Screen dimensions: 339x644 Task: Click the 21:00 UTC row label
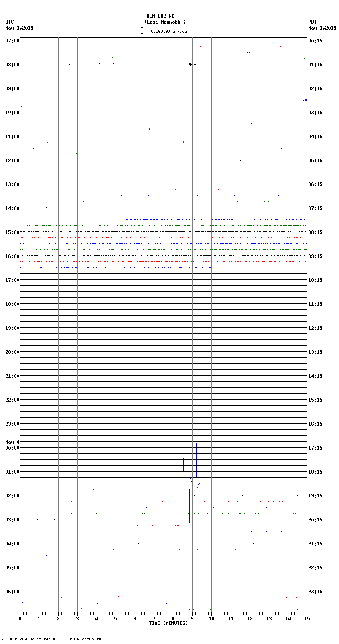click(12, 376)
